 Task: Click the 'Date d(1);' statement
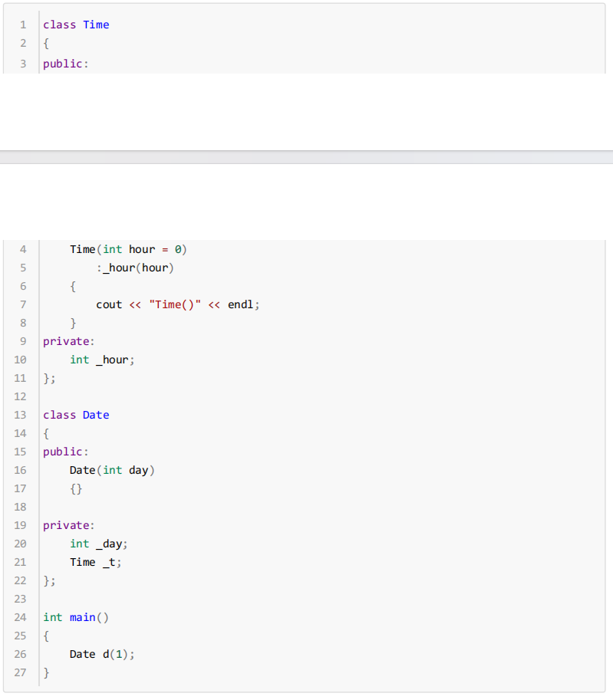click(x=102, y=654)
